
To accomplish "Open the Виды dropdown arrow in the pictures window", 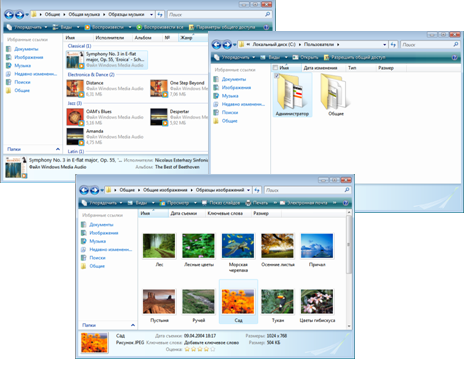I will (x=153, y=203).
